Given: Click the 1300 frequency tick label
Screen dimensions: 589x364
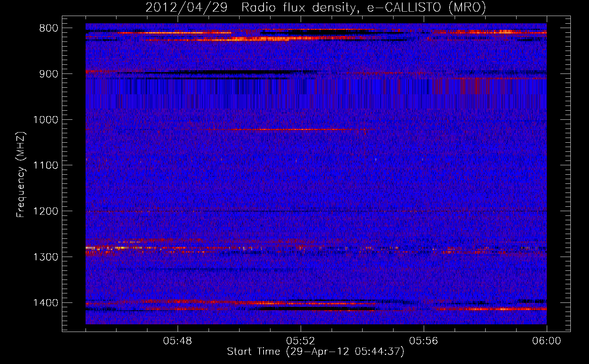Looking at the screenshot, I should pyautogui.click(x=46, y=257).
